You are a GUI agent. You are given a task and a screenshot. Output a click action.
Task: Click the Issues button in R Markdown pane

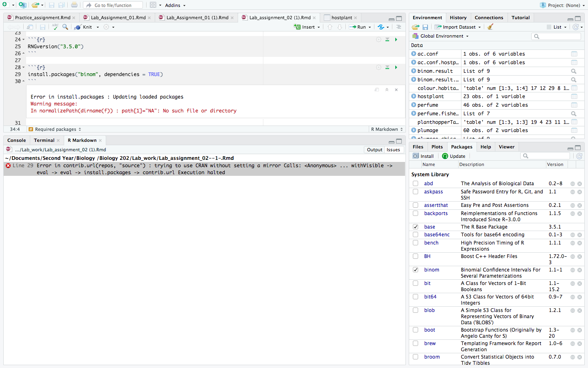pos(393,150)
